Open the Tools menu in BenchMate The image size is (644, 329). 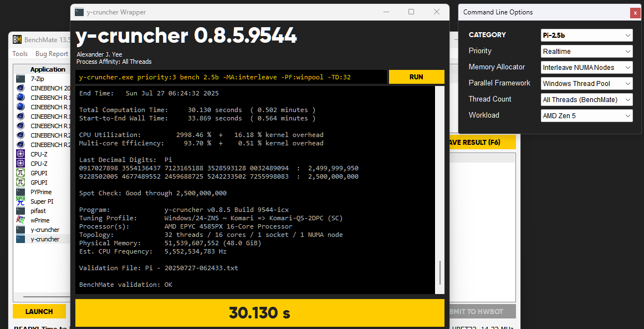[20, 54]
